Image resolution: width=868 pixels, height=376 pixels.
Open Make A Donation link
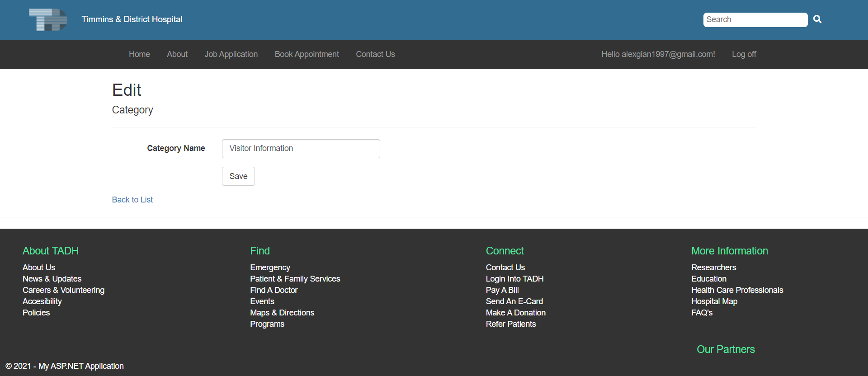coord(515,313)
